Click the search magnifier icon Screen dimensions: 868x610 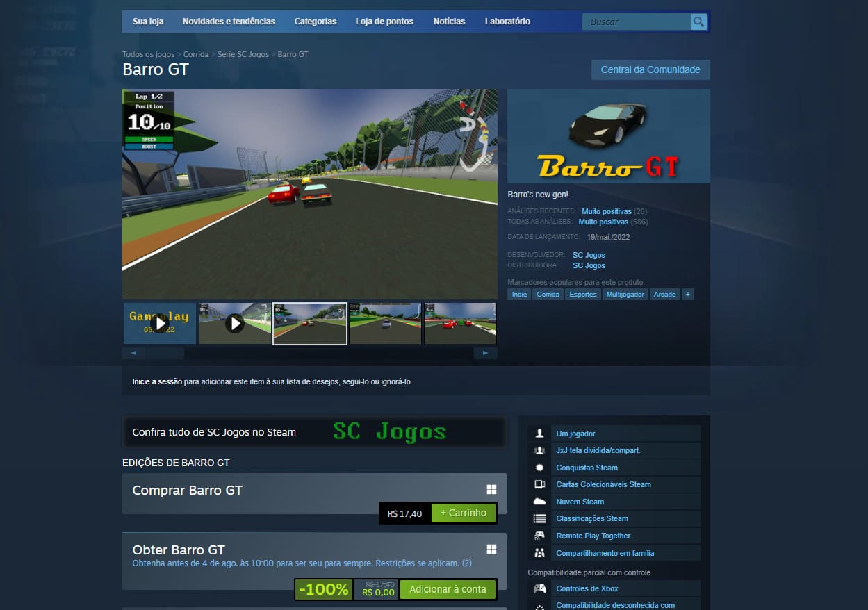tap(698, 22)
